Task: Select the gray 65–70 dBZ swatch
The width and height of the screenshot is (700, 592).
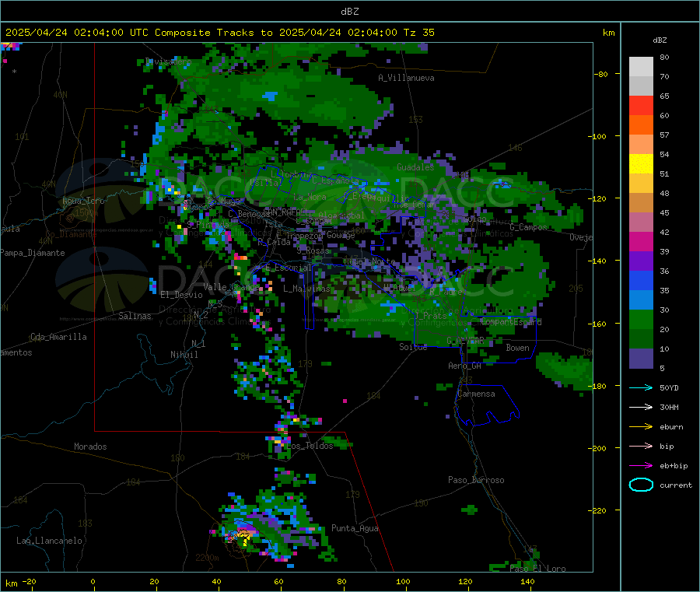Action: point(641,86)
